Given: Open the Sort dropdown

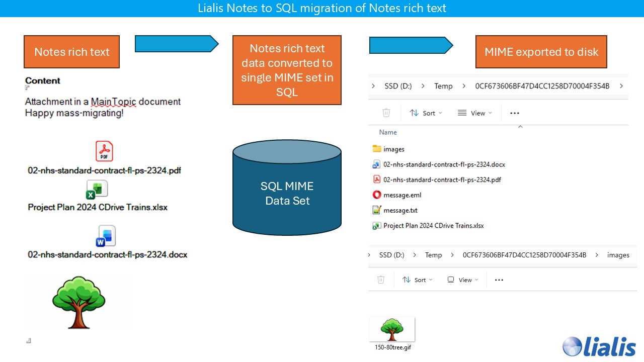Looking at the screenshot, I should [426, 113].
